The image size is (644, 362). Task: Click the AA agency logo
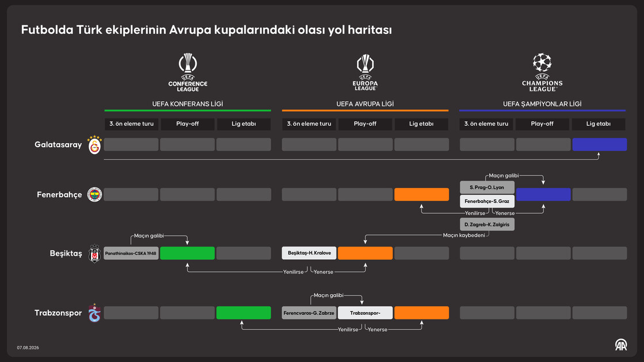point(620,345)
